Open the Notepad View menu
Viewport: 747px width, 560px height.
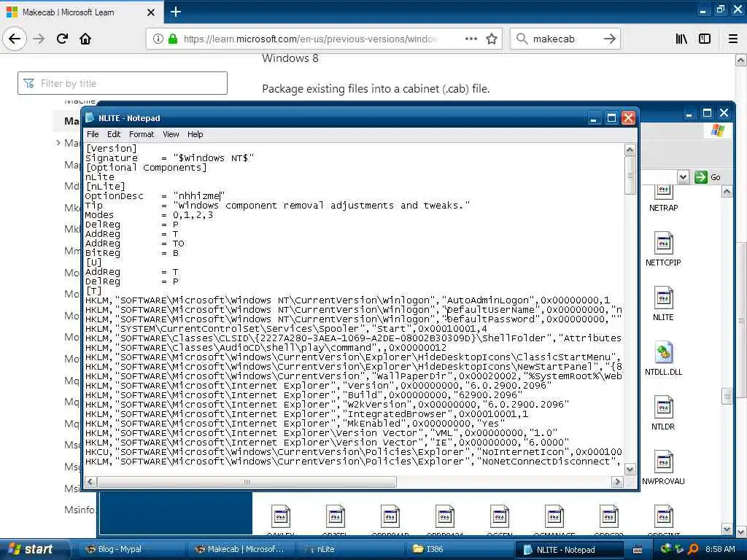pyautogui.click(x=171, y=134)
